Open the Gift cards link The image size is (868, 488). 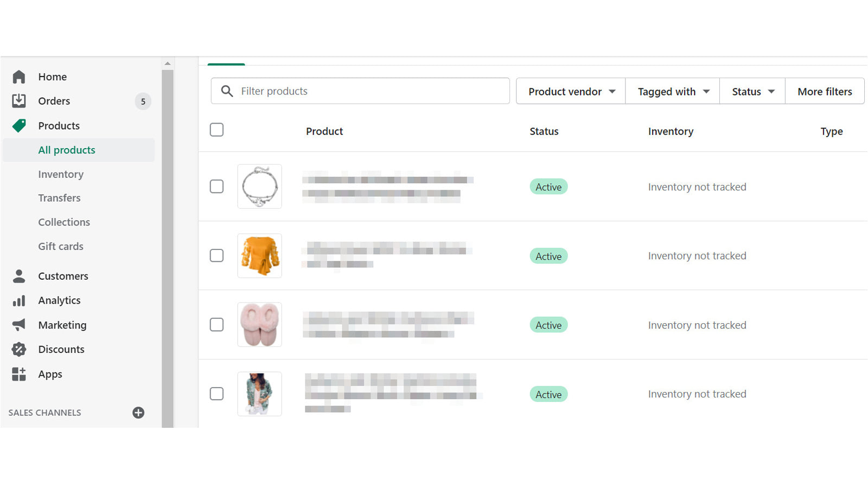pos(61,246)
